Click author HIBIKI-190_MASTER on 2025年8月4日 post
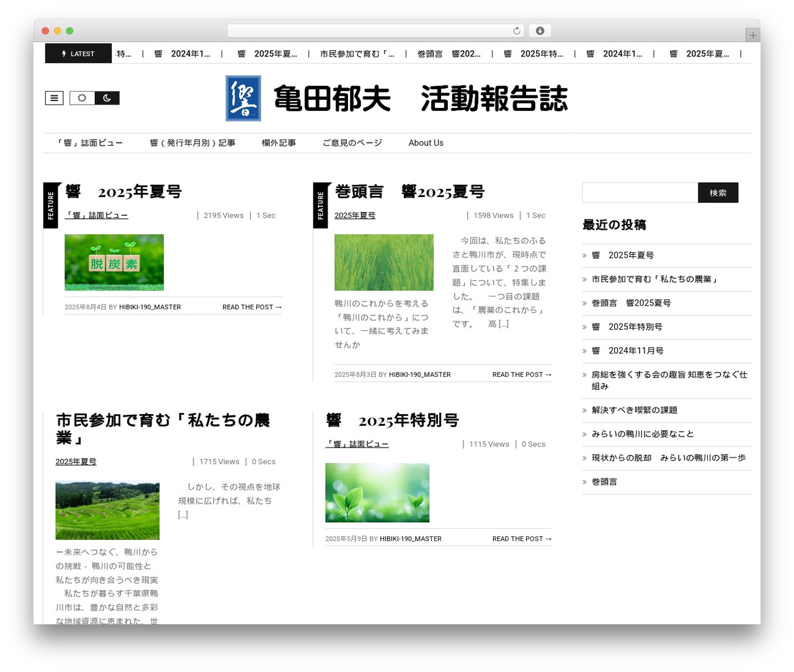 [x=150, y=307]
